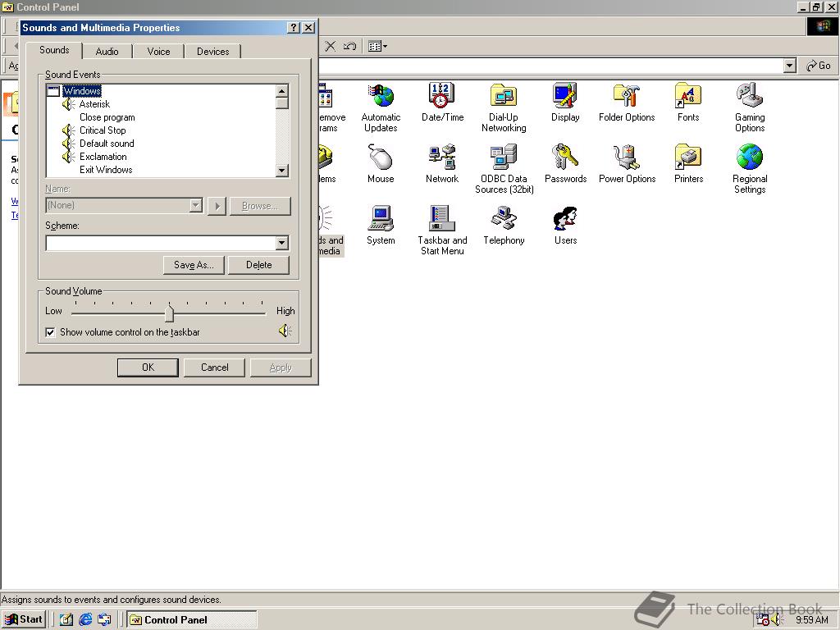
Task: Click the Browse... button
Action: pyautogui.click(x=260, y=206)
